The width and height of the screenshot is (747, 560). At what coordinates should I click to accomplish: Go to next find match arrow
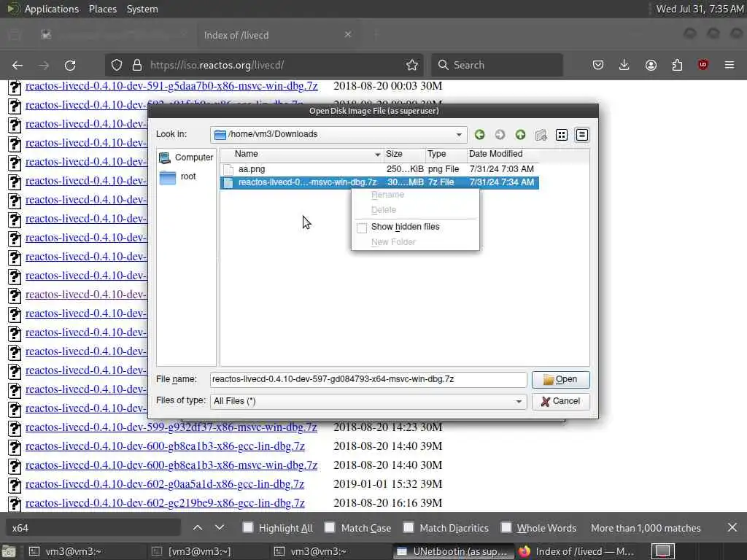(x=219, y=528)
